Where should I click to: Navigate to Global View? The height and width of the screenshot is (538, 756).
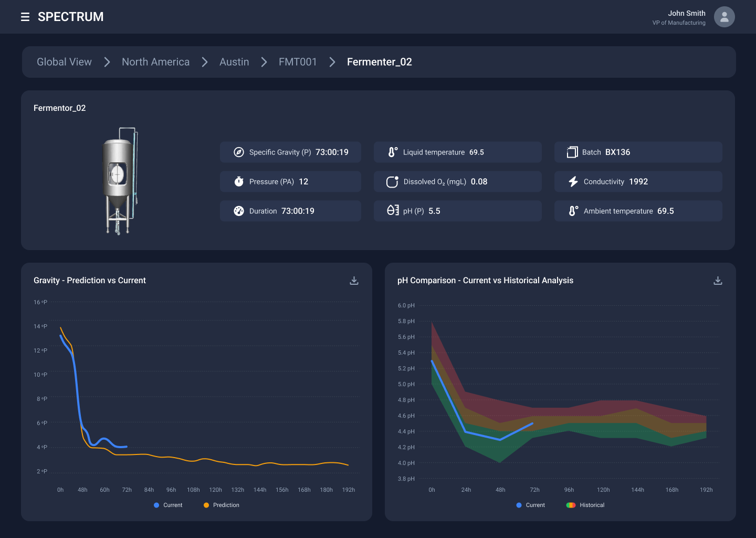click(64, 62)
